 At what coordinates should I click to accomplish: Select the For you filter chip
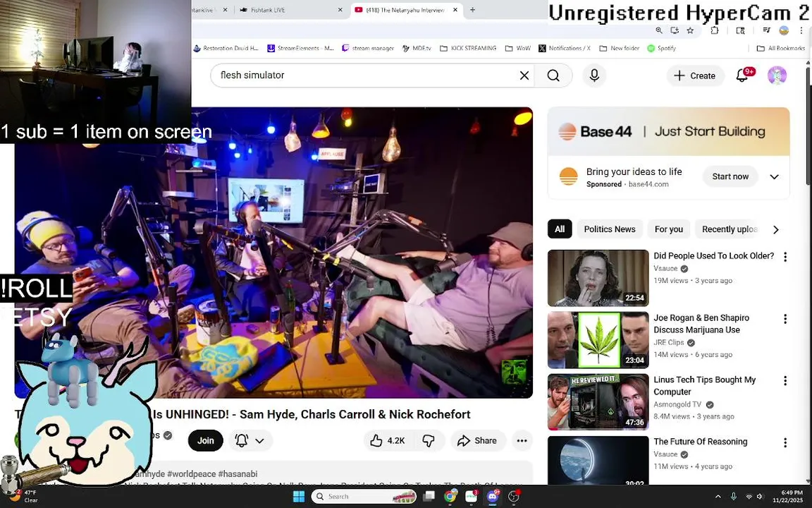668,229
